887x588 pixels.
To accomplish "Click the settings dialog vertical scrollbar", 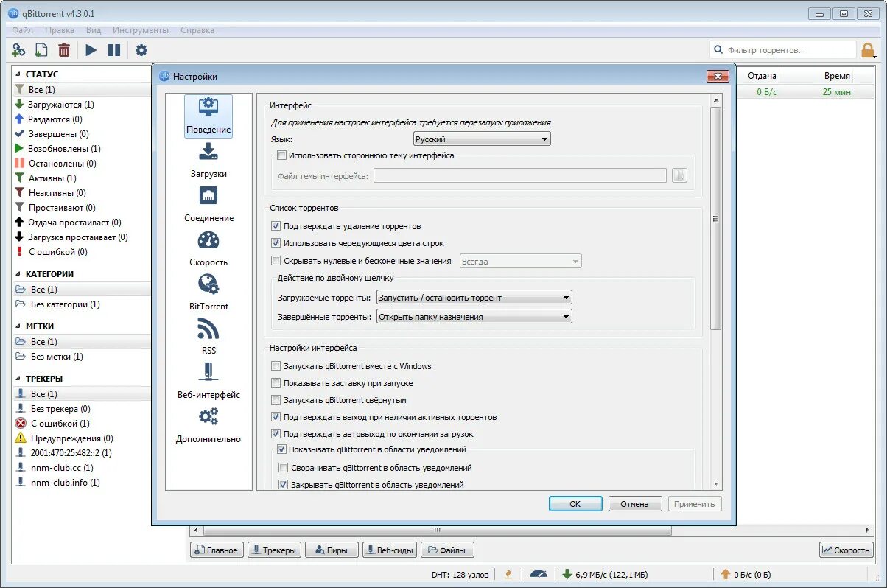I will coord(715,218).
